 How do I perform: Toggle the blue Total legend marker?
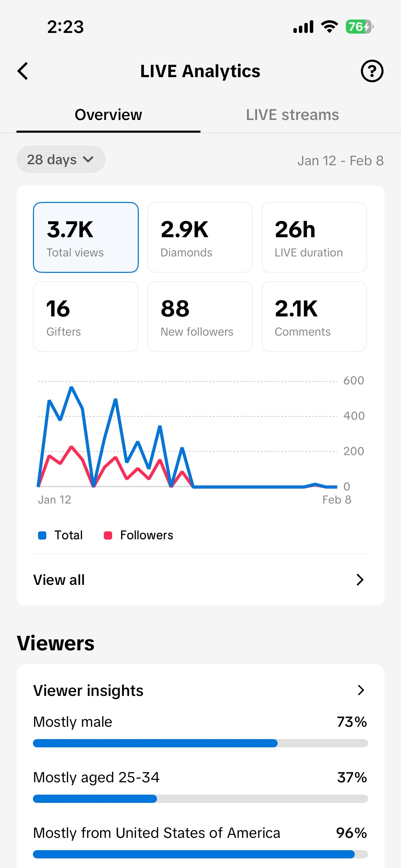42,535
